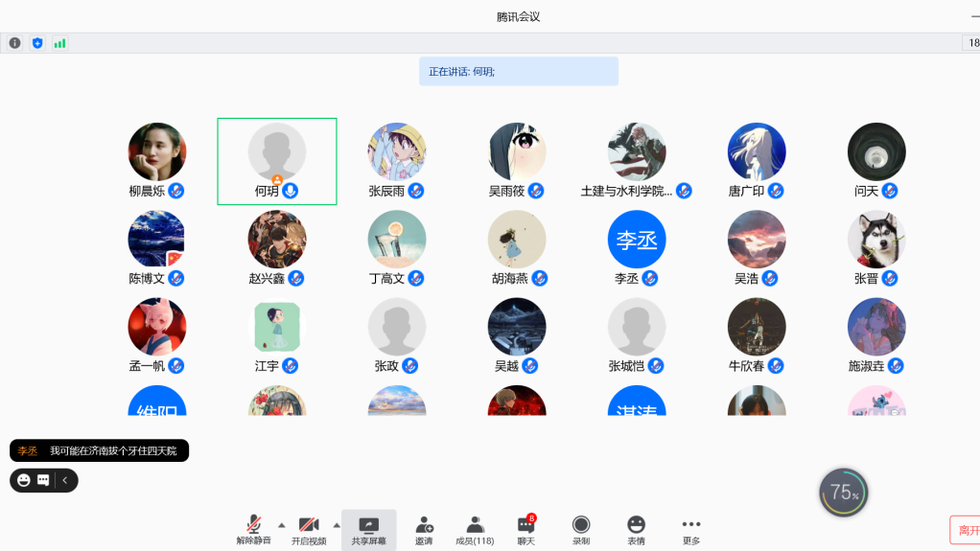The image size is (980, 551).
Task: Expand the audio options arrow beside 解除静音
Action: click(x=281, y=524)
